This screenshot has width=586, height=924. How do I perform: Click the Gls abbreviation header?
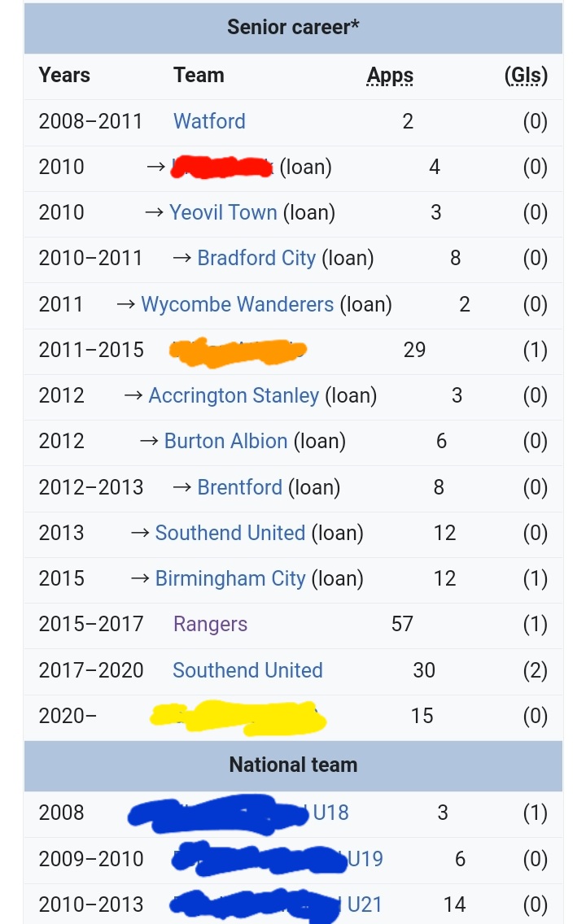[x=526, y=76]
